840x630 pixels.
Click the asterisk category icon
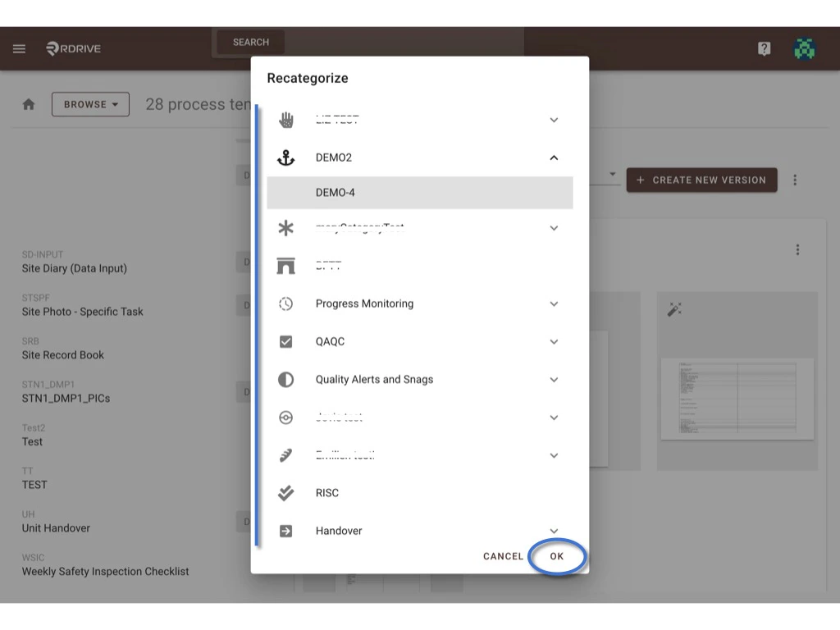[286, 228]
